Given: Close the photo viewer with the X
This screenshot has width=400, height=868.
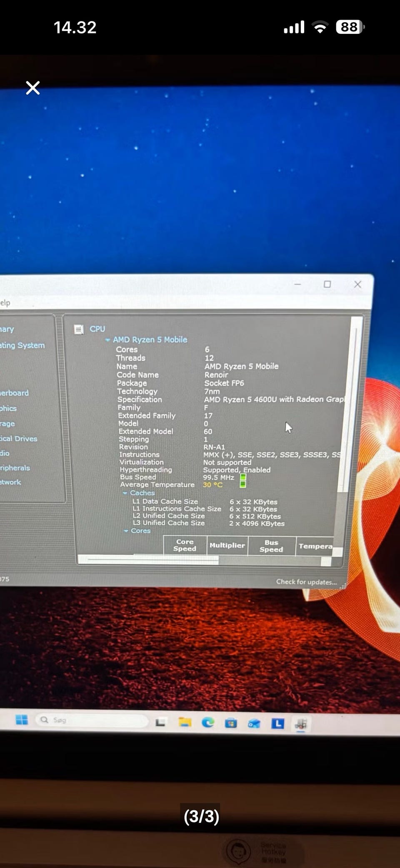Looking at the screenshot, I should click(x=32, y=88).
